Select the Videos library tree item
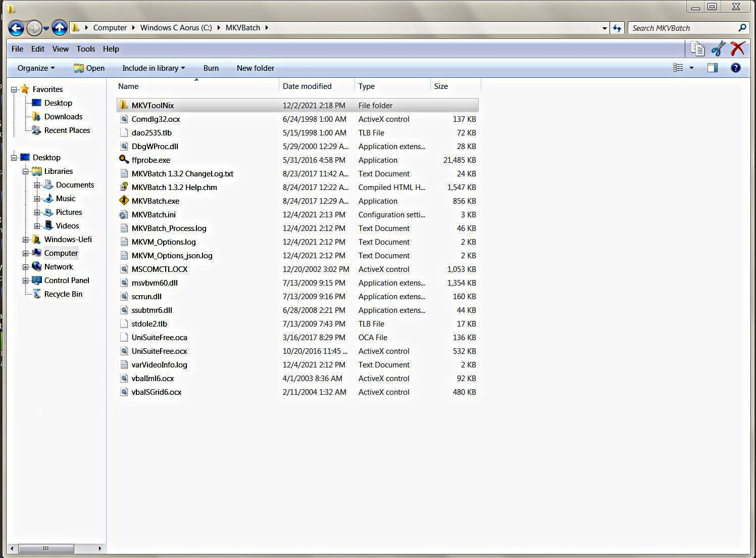Image resolution: width=756 pixels, height=558 pixels. pyautogui.click(x=67, y=225)
